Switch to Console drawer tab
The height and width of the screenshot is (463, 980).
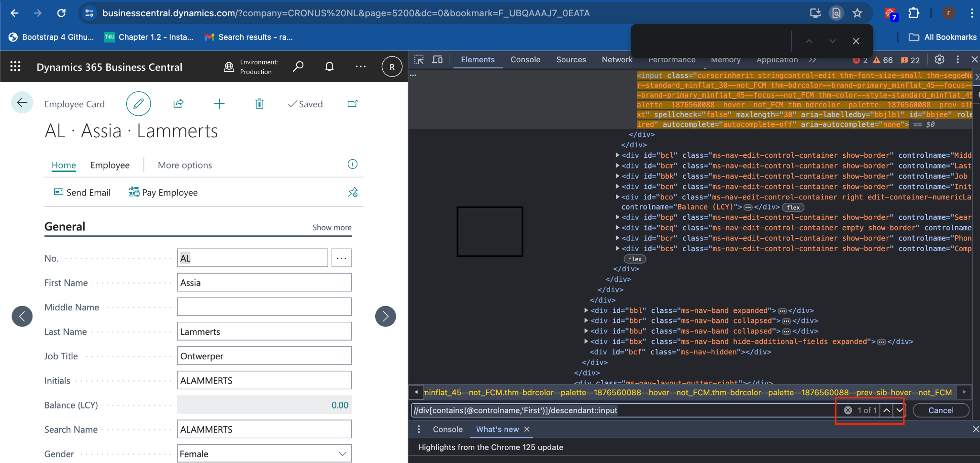point(447,429)
